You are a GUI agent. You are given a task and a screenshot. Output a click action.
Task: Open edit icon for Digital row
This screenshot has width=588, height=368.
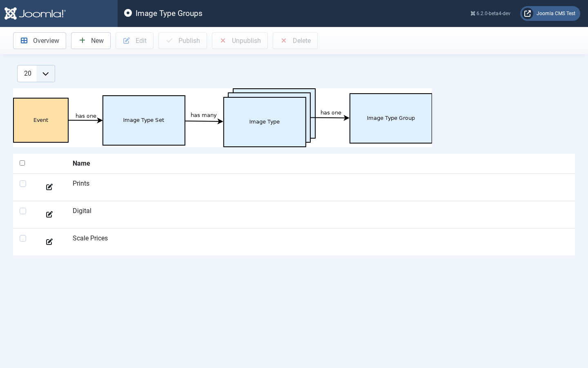click(x=49, y=214)
